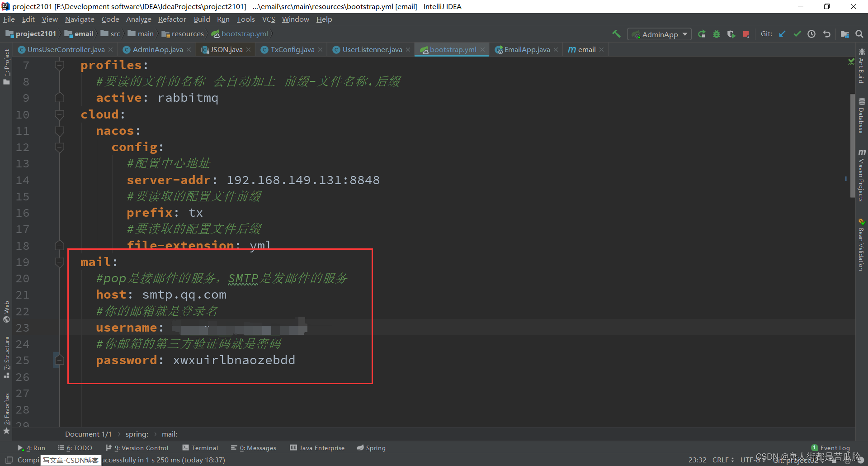Image resolution: width=868 pixels, height=466 pixels.
Task: Click the Build project hammer icon
Action: pos(616,34)
